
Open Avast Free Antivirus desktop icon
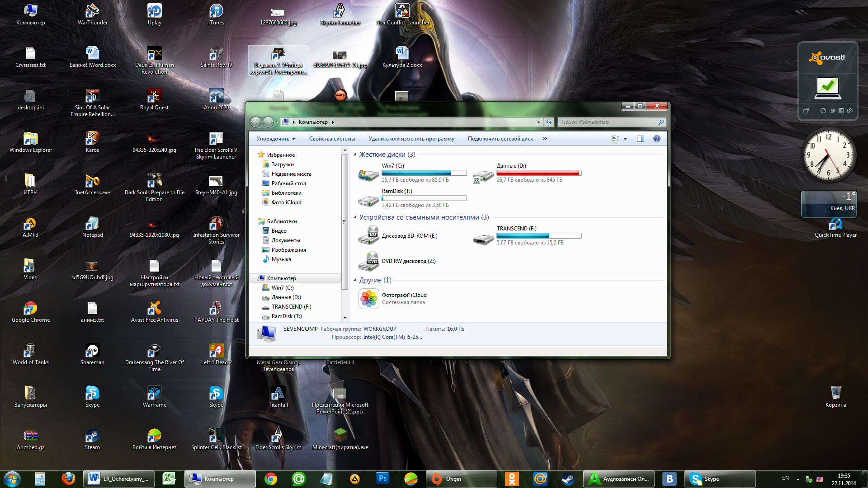[x=155, y=311]
